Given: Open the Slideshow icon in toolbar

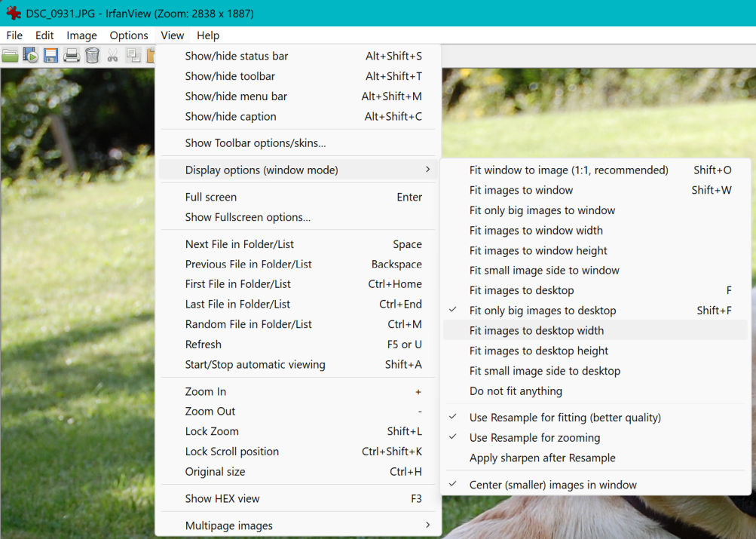Looking at the screenshot, I should pos(30,55).
